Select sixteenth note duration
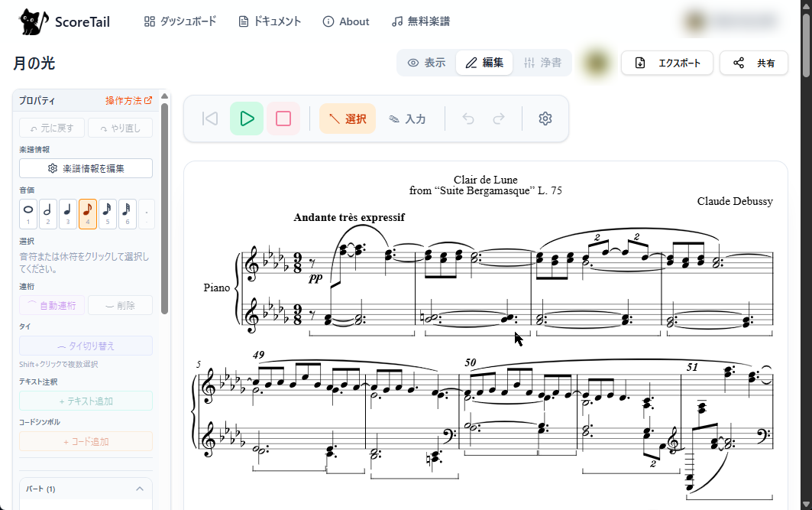 (x=107, y=213)
